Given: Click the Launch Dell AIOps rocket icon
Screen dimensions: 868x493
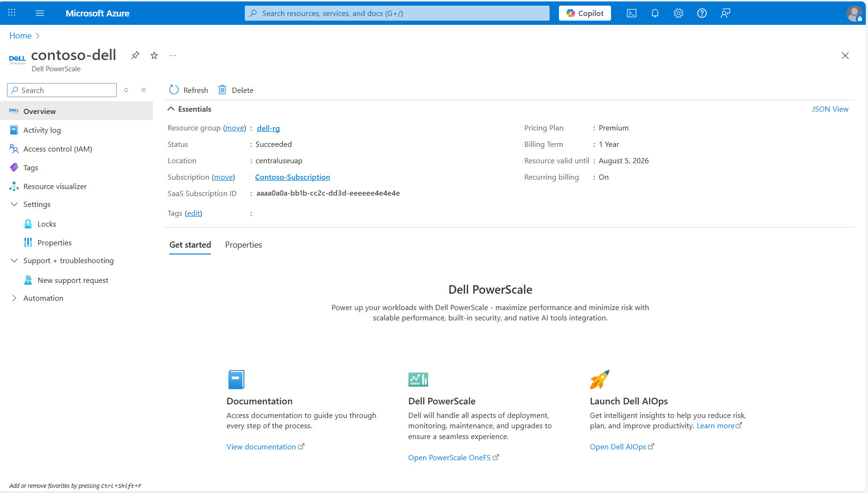Looking at the screenshot, I should [x=600, y=379].
